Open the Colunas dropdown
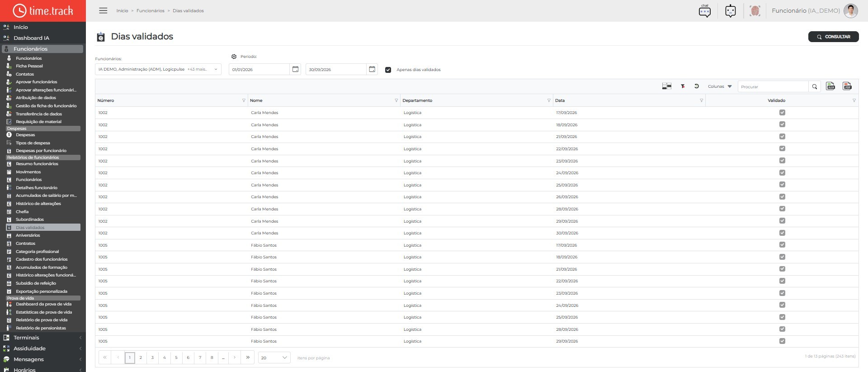868x372 pixels. (720, 86)
